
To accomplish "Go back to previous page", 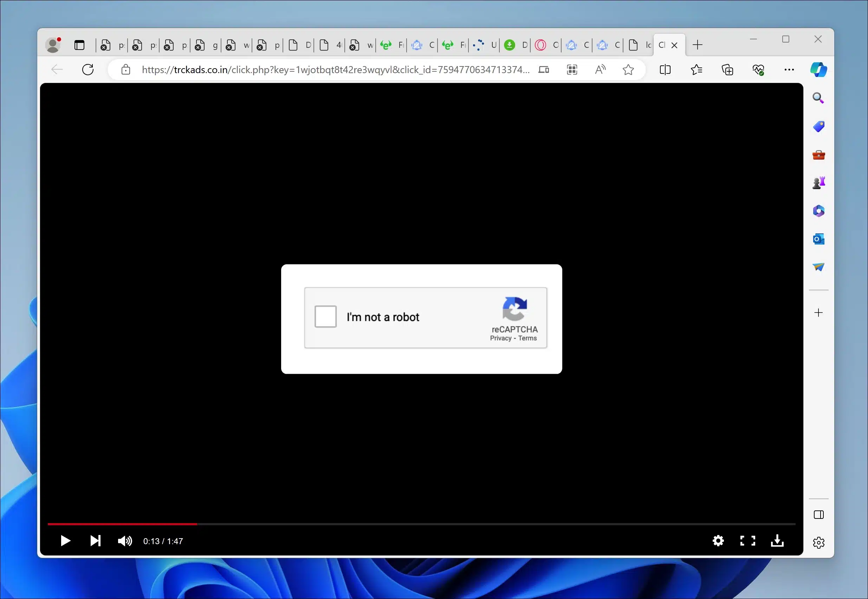I will pyautogui.click(x=57, y=70).
